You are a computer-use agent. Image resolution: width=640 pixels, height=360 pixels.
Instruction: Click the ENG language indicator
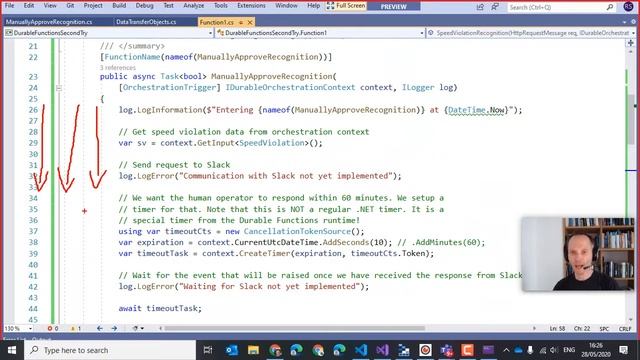pos(569,350)
